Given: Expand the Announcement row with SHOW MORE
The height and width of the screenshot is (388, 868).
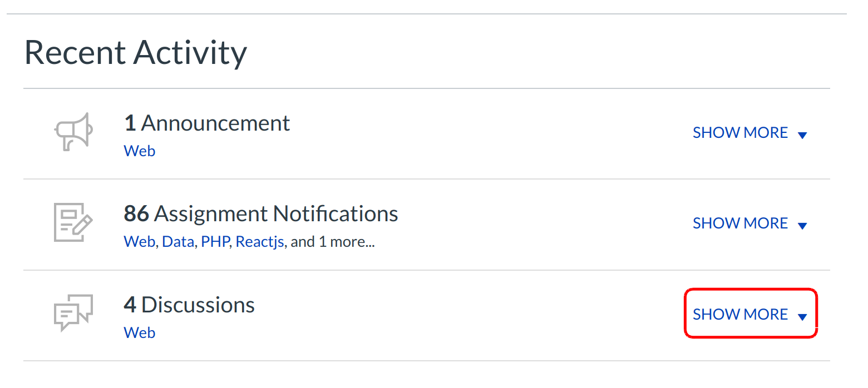Looking at the screenshot, I should (740, 133).
